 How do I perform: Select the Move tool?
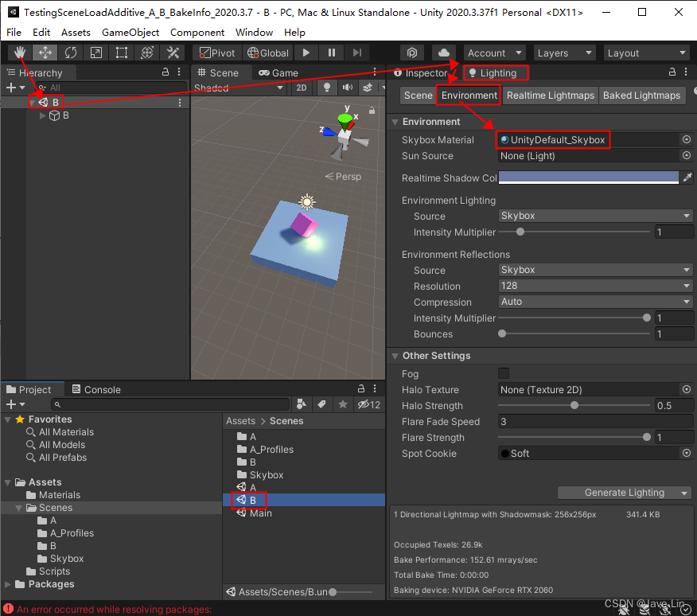[45, 53]
